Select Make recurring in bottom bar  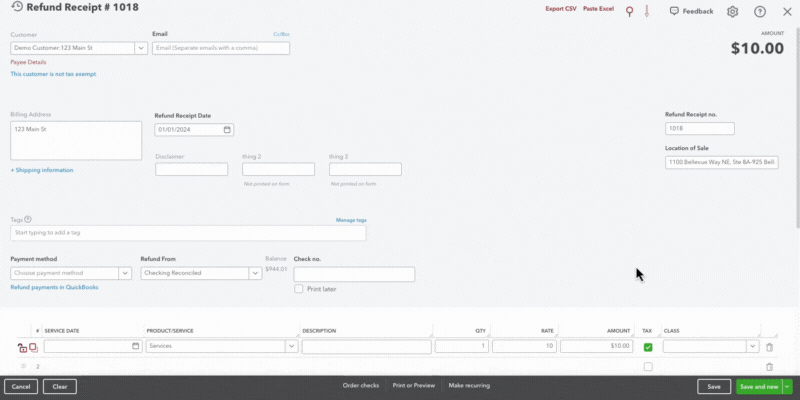point(469,386)
